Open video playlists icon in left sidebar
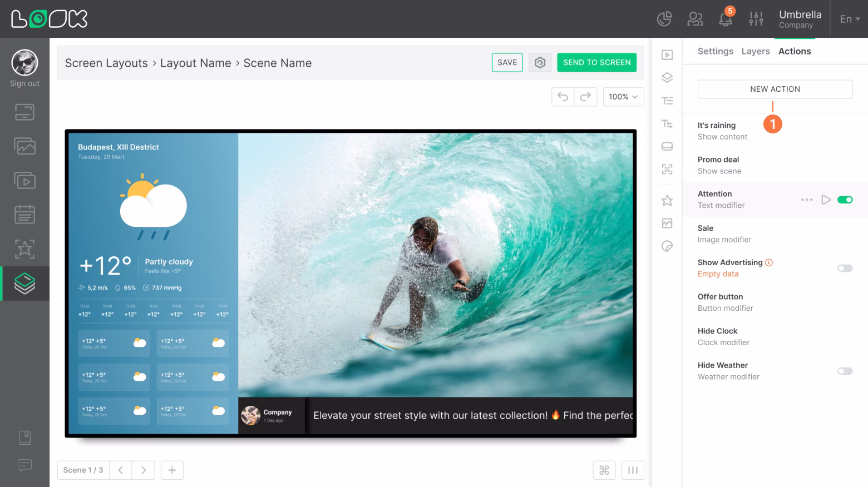The height and width of the screenshot is (487, 868). pos(24,181)
